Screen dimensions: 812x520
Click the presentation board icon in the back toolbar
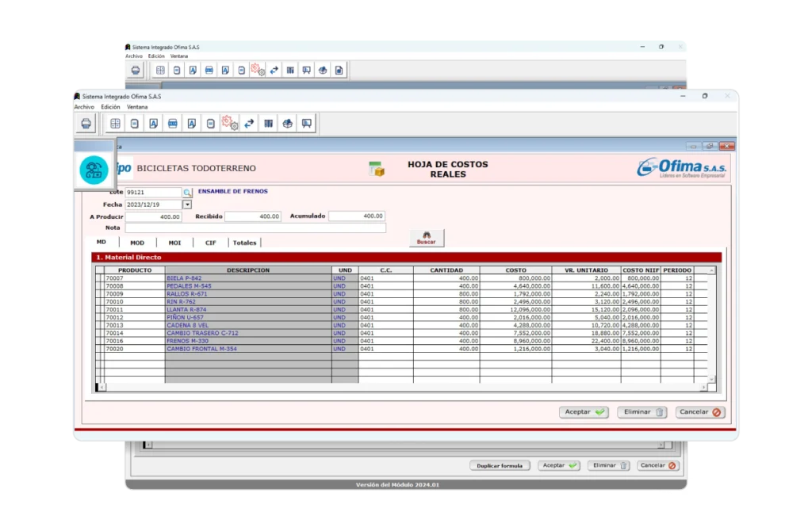pos(307,70)
